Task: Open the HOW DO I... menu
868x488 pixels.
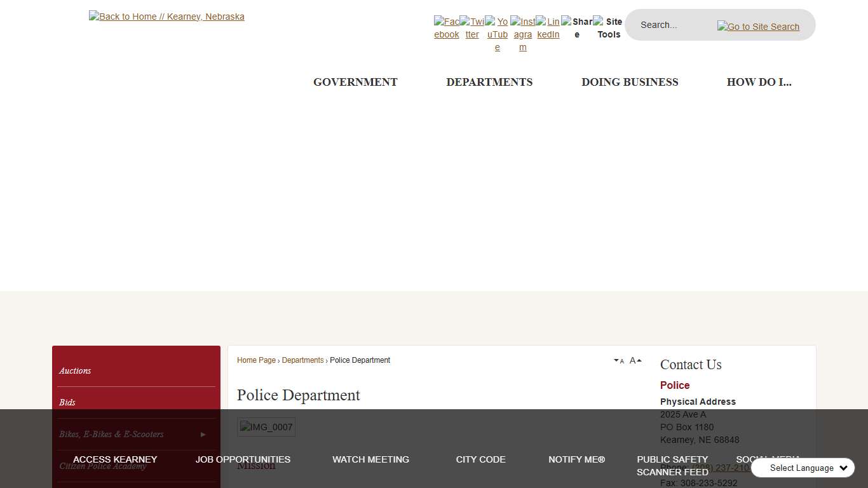Action: pos(759,82)
